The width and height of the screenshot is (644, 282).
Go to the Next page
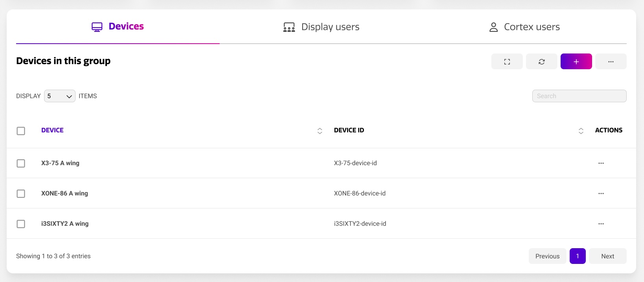point(607,256)
